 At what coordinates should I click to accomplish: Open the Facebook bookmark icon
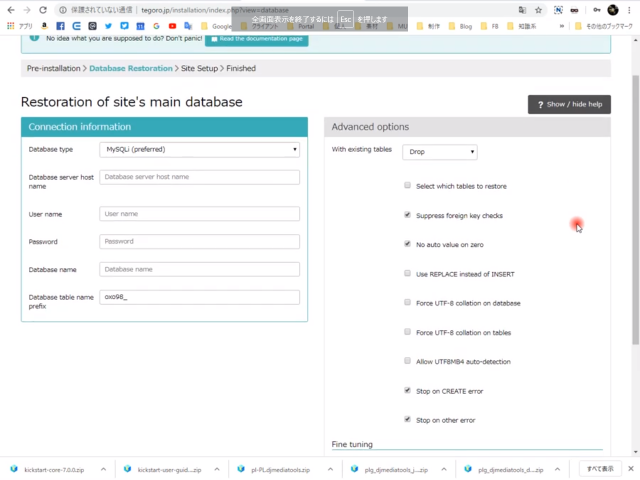coord(61,26)
